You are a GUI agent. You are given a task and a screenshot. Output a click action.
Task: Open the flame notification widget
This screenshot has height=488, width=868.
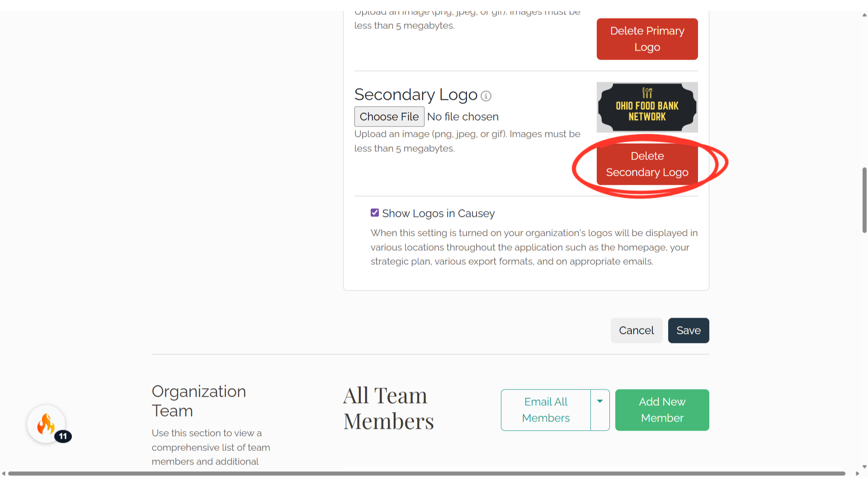coord(46,424)
